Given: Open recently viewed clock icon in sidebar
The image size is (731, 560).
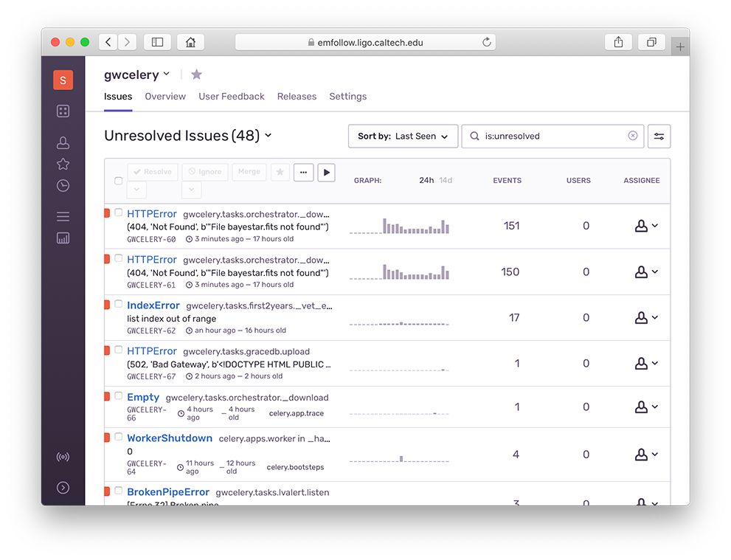Looking at the screenshot, I should 63,186.
